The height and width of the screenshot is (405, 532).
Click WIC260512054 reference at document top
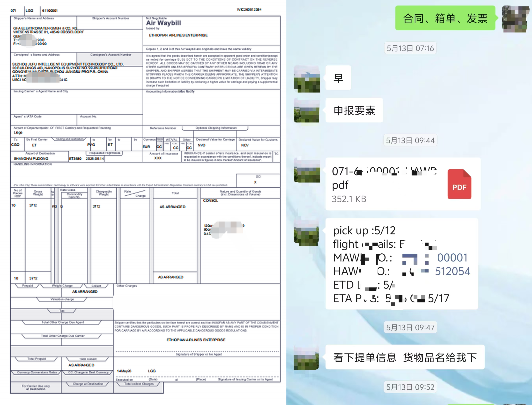click(x=249, y=9)
